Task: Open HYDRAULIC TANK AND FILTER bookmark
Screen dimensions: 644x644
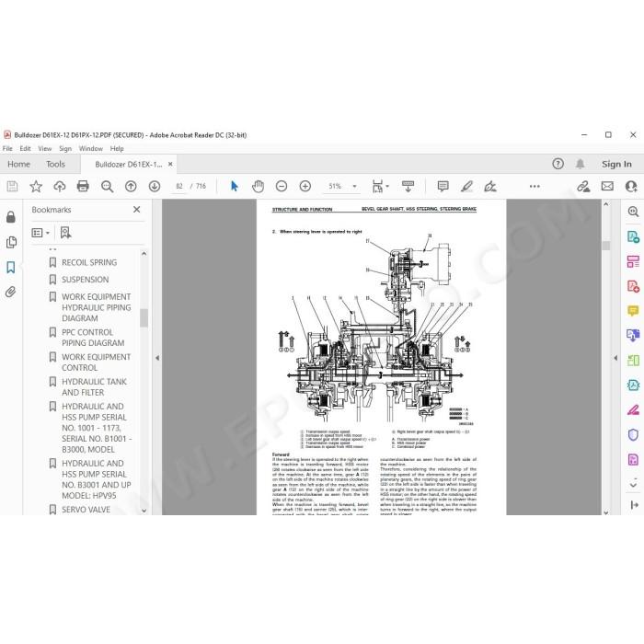Action: pyautogui.click(x=94, y=387)
